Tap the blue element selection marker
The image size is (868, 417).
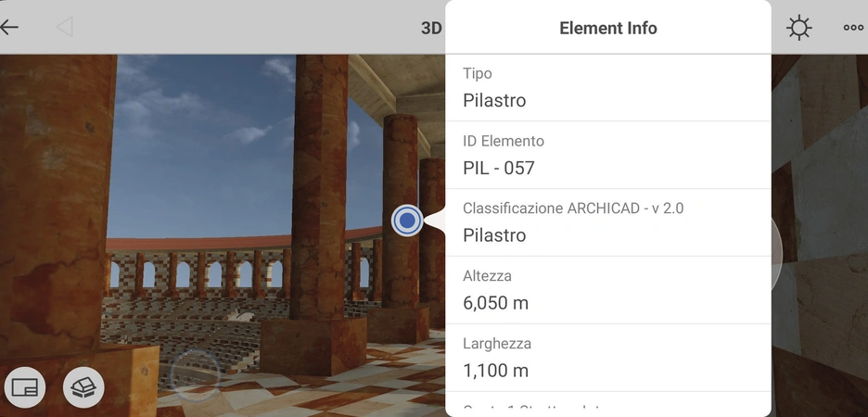pyautogui.click(x=407, y=221)
